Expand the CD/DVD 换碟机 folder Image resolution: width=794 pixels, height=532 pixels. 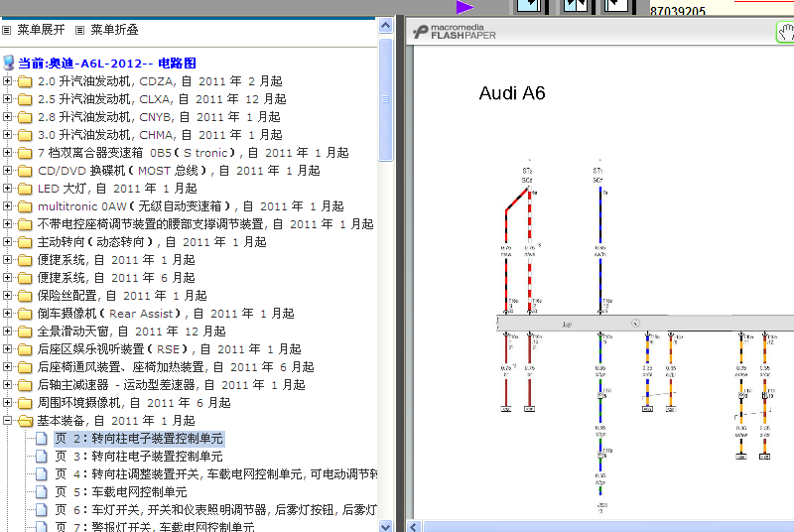[x=7, y=171]
